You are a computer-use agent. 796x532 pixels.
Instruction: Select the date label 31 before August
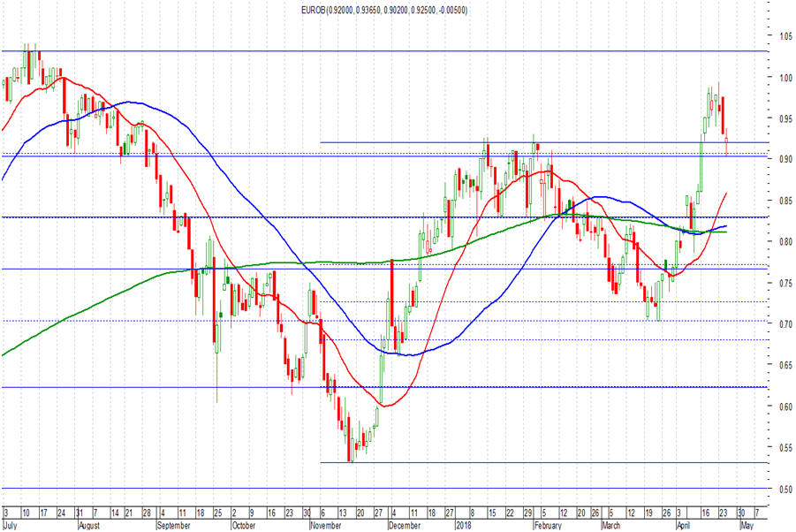pos(80,513)
